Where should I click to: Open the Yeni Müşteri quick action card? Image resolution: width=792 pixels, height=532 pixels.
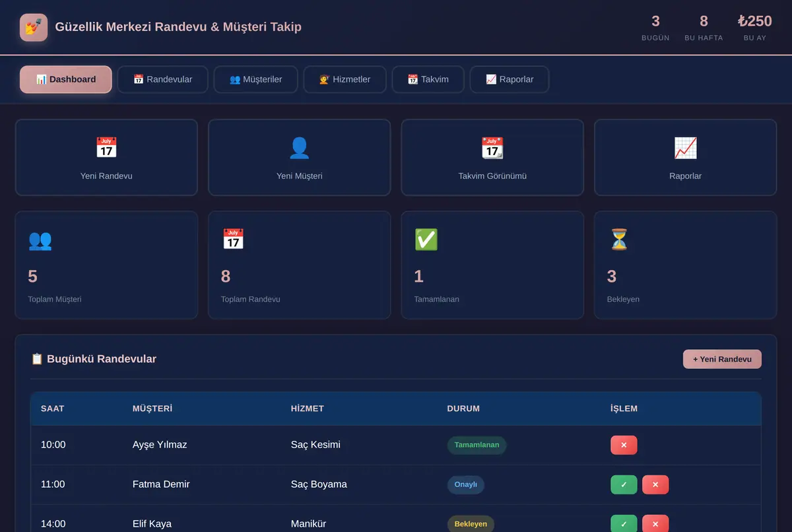click(300, 157)
